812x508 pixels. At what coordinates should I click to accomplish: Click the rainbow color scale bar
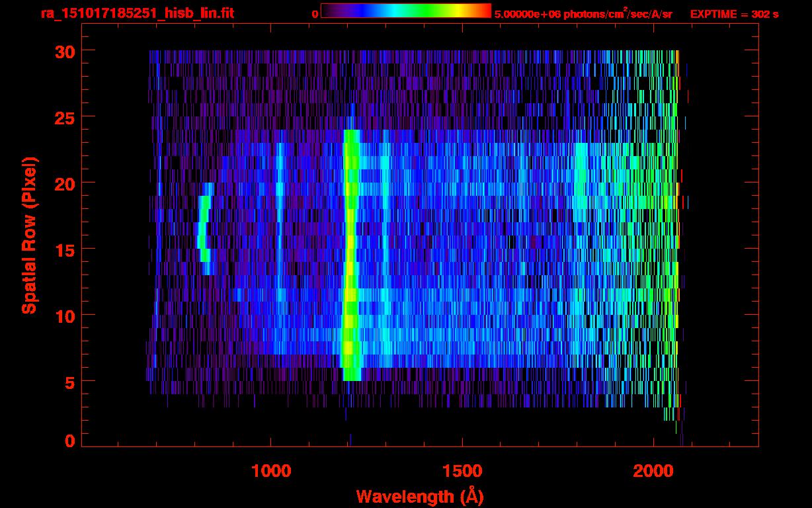(406, 11)
